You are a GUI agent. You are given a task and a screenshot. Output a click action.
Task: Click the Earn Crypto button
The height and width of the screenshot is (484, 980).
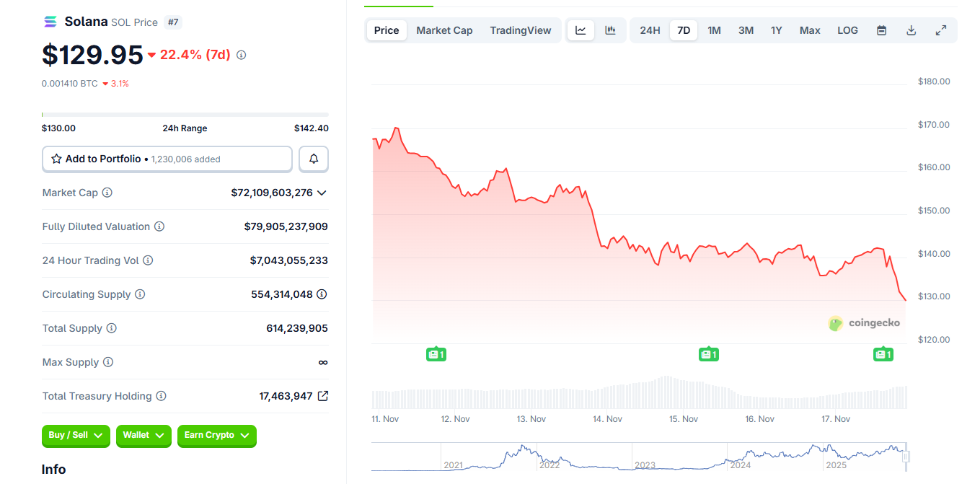click(x=216, y=436)
